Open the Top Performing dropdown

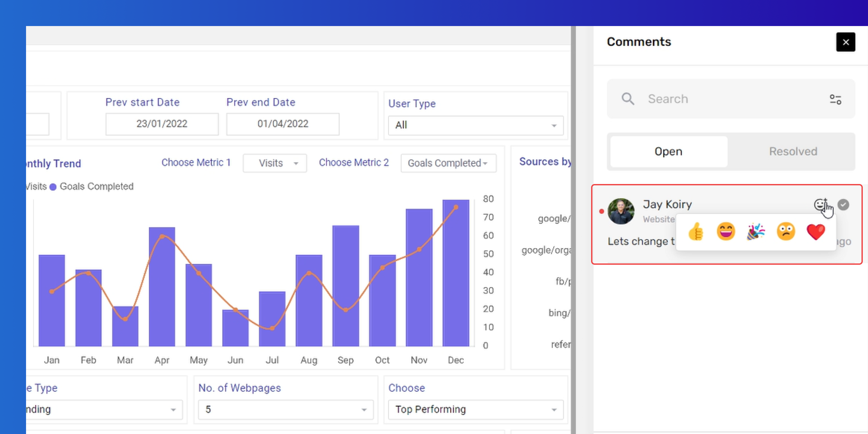475,409
